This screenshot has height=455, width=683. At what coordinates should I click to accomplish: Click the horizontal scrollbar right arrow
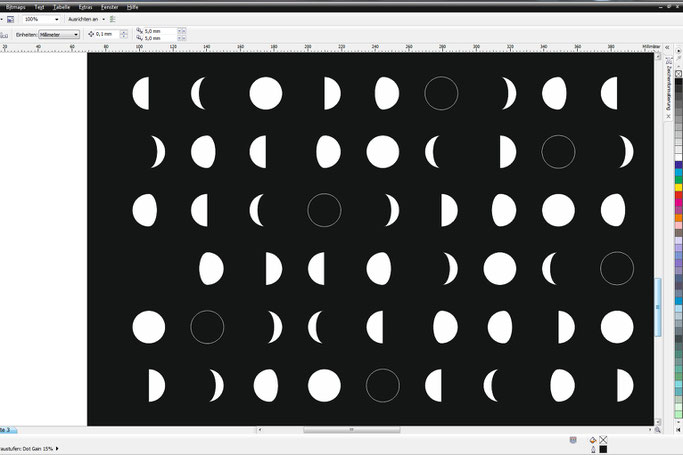pyautogui.click(x=650, y=430)
